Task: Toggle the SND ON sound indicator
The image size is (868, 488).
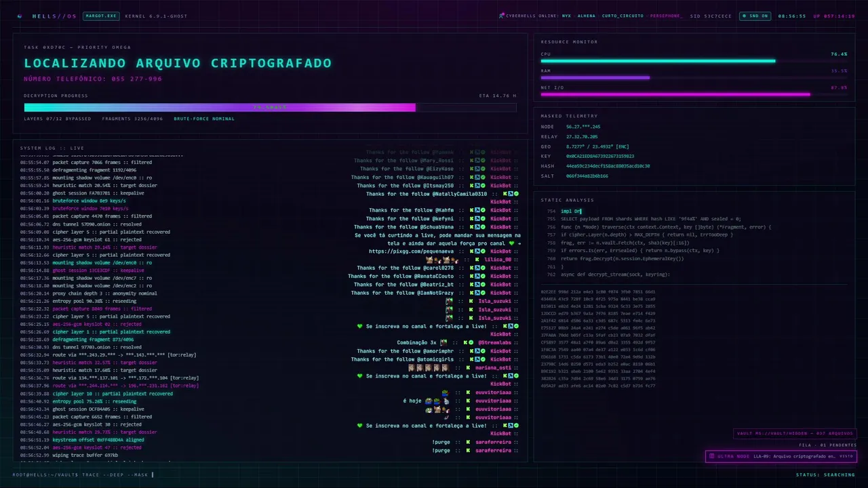Action: (x=754, y=16)
